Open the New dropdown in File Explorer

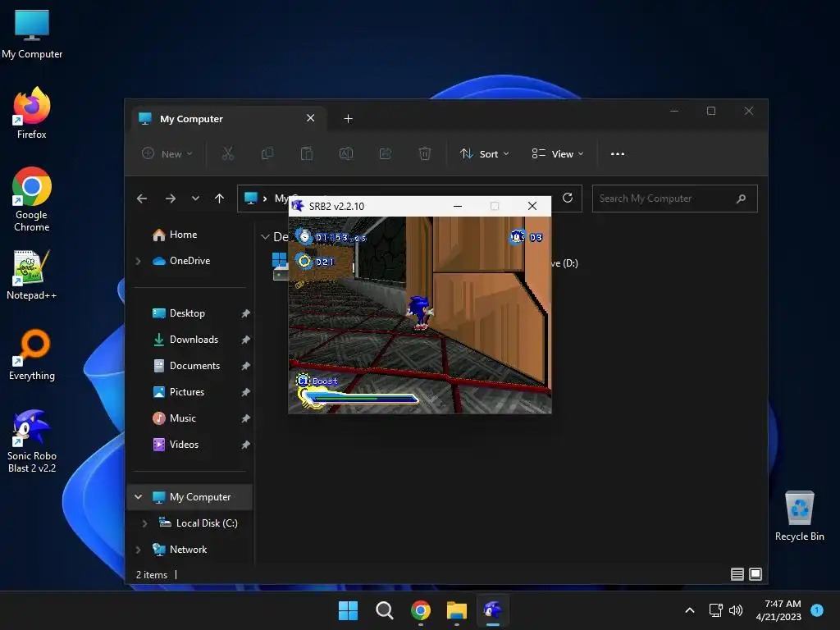pyautogui.click(x=167, y=153)
